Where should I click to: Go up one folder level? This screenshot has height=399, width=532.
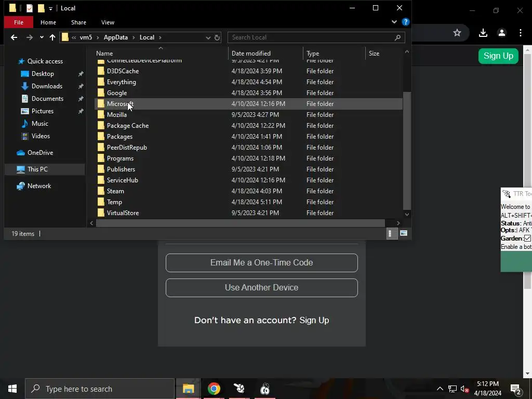[52, 37]
